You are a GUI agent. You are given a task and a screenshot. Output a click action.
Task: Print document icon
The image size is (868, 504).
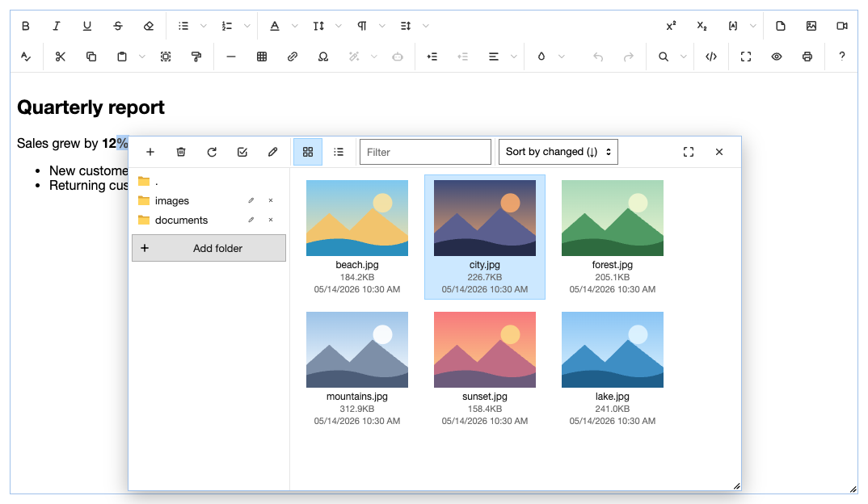tap(807, 57)
